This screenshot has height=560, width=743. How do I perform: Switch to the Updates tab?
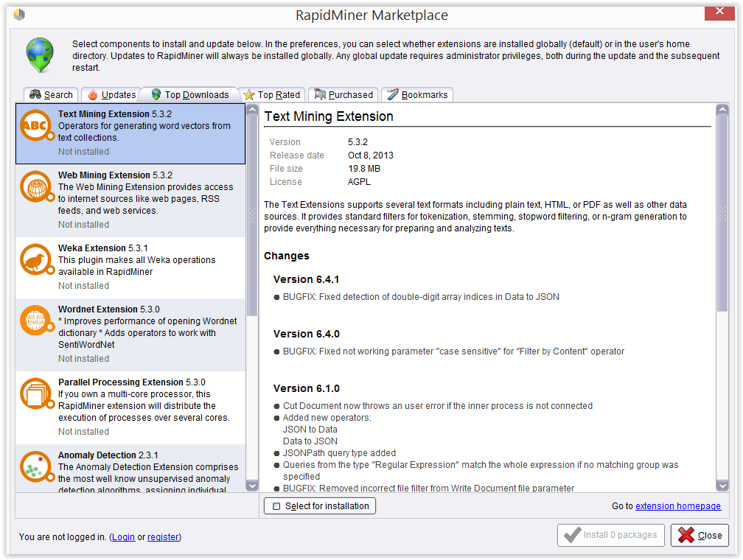(x=112, y=95)
